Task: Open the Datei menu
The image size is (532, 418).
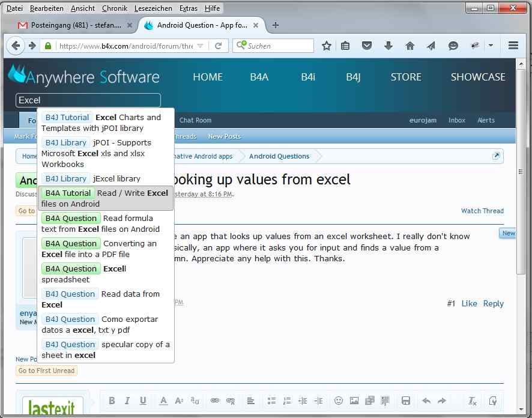Action: pos(14,8)
